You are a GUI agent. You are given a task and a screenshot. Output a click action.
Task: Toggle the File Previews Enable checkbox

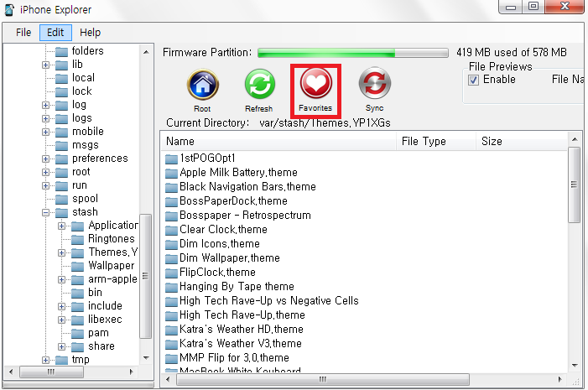coord(473,80)
